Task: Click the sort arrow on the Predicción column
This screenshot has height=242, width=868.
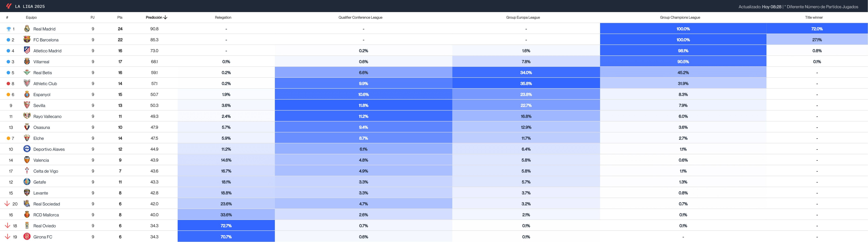Action: click(165, 17)
